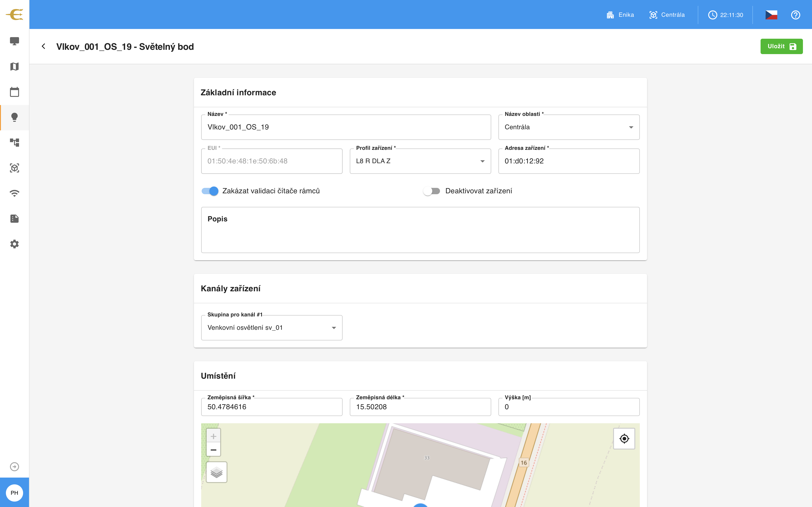Open the calendar sidebar icon

point(14,92)
